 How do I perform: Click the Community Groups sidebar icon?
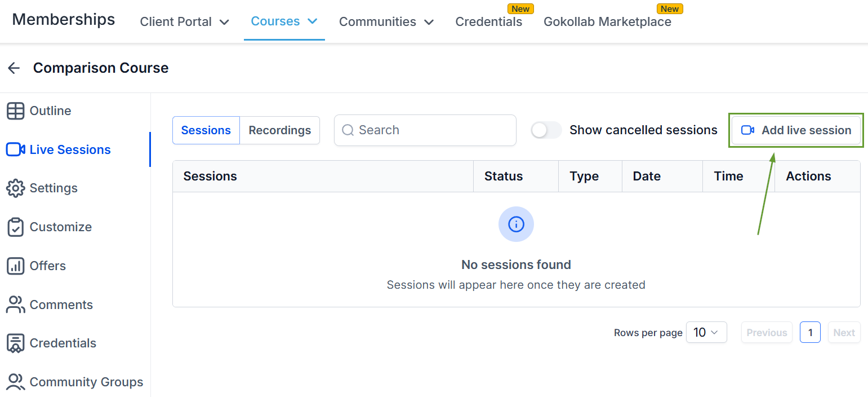point(15,382)
